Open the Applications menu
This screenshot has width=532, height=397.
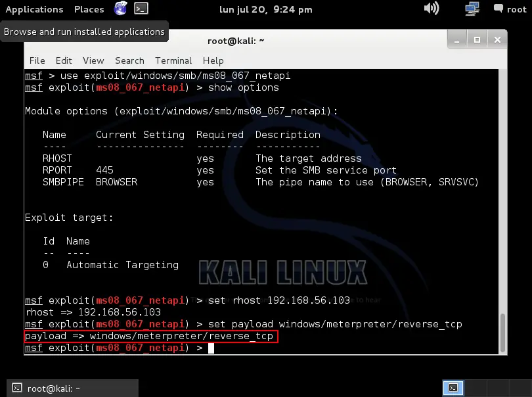[34, 9]
